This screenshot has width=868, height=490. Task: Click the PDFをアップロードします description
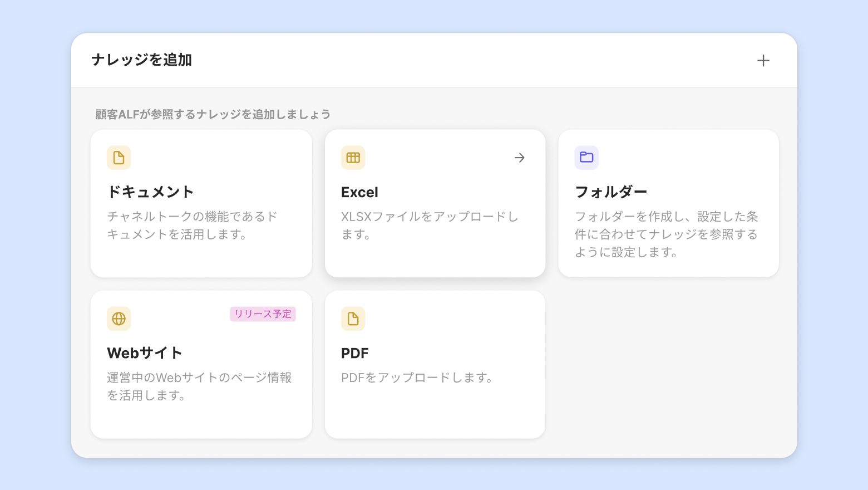[x=417, y=378]
